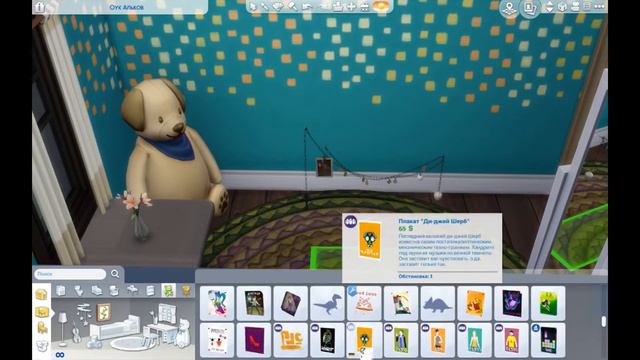Screen dimensions: 640x360
Task: Open the Gallery button
Action: point(530,8)
